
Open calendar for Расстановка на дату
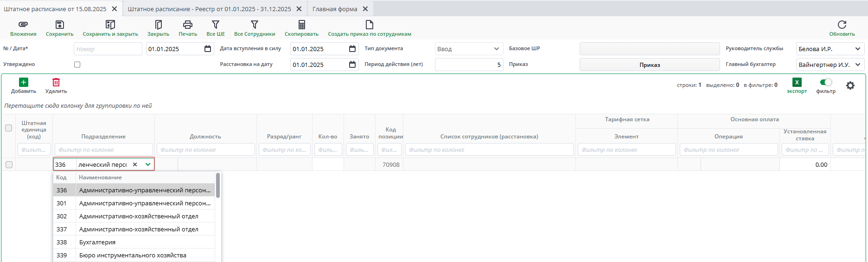352,65
